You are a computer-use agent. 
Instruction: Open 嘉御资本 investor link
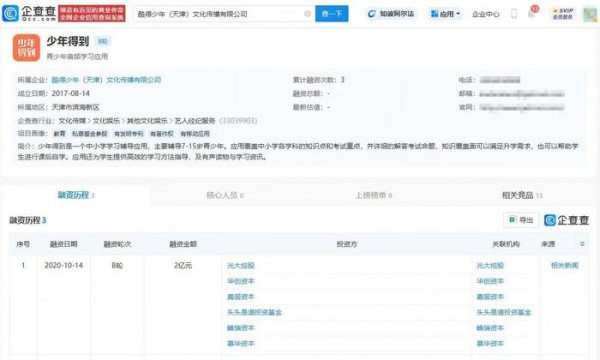point(241,297)
